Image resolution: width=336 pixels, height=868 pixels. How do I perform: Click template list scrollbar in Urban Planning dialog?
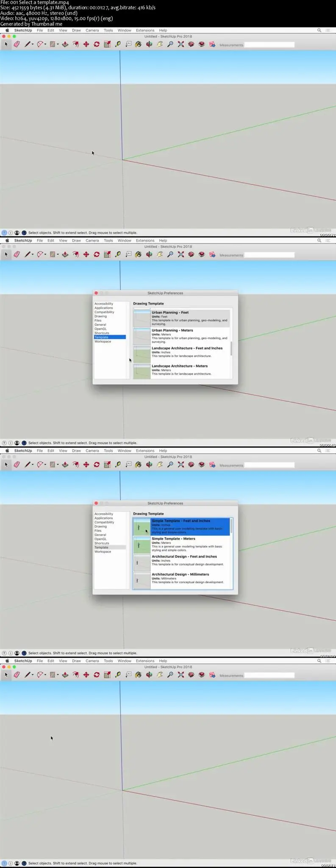(x=231, y=348)
